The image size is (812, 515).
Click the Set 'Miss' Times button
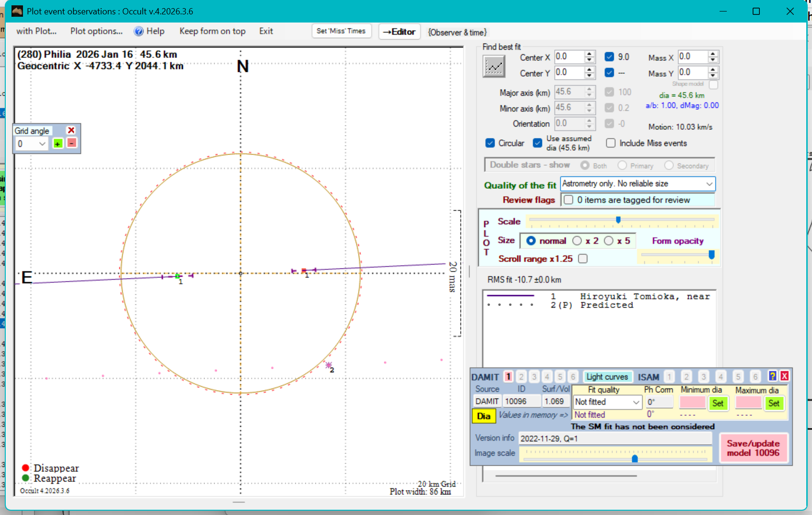tap(341, 31)
